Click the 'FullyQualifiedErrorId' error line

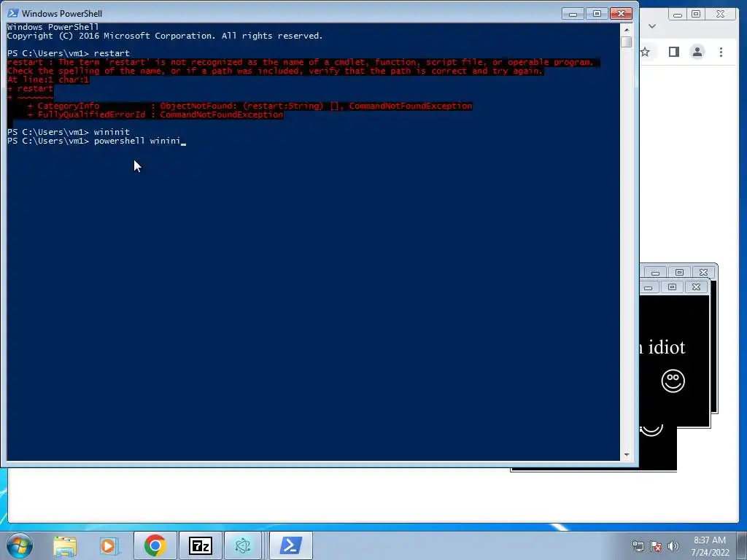(x=155, y=114)
